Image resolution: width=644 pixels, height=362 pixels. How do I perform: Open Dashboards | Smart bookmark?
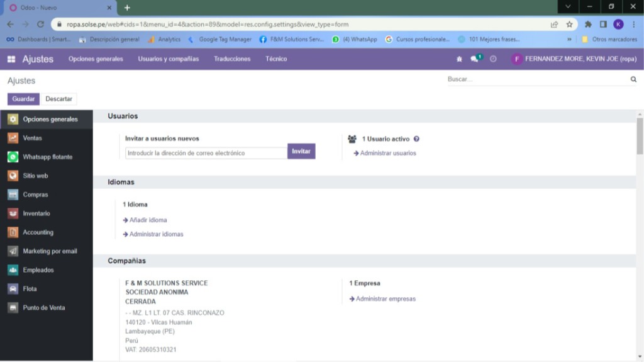pos(38,40)
